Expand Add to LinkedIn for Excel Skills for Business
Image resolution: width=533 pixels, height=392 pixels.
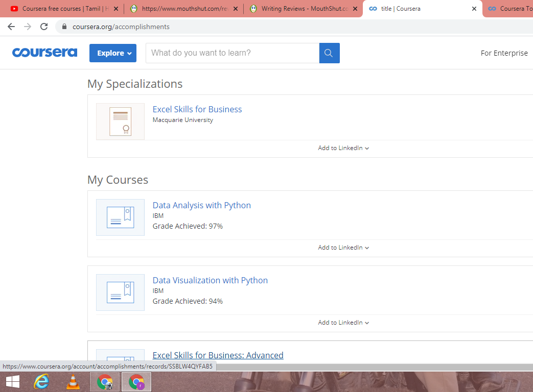coord(343,148)
